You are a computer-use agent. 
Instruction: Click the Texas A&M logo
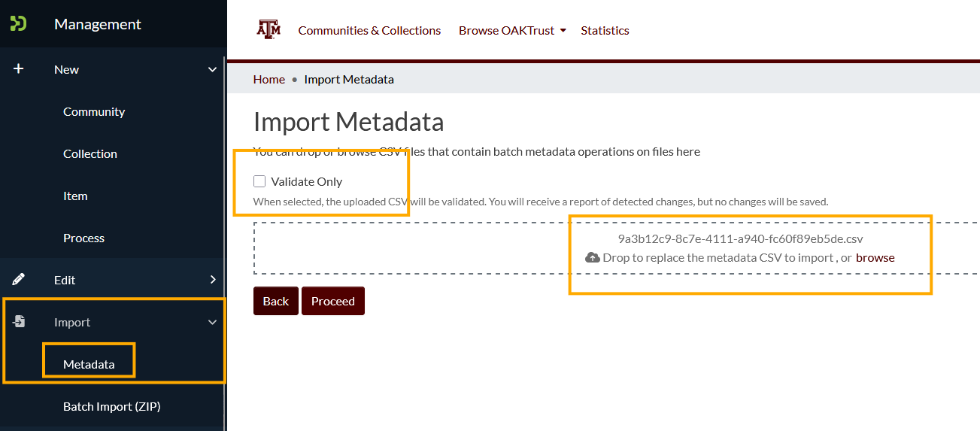[269, 29]
